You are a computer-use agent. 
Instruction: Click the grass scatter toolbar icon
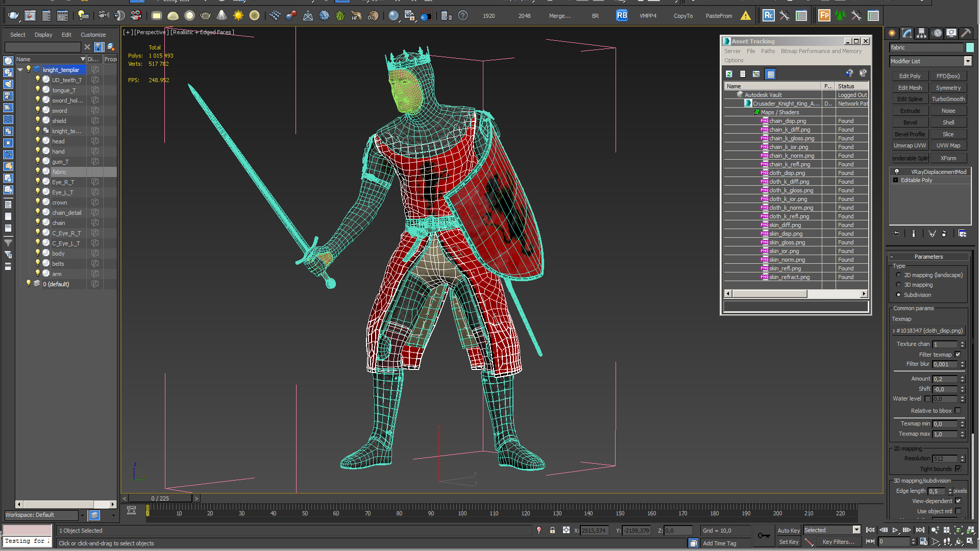pos(340,16)
